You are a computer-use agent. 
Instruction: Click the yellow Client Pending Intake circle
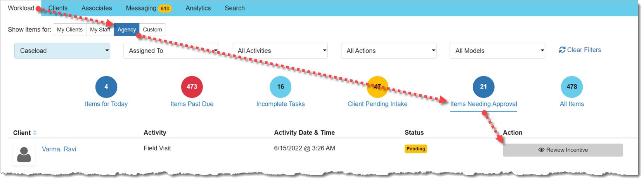point(377,87)
